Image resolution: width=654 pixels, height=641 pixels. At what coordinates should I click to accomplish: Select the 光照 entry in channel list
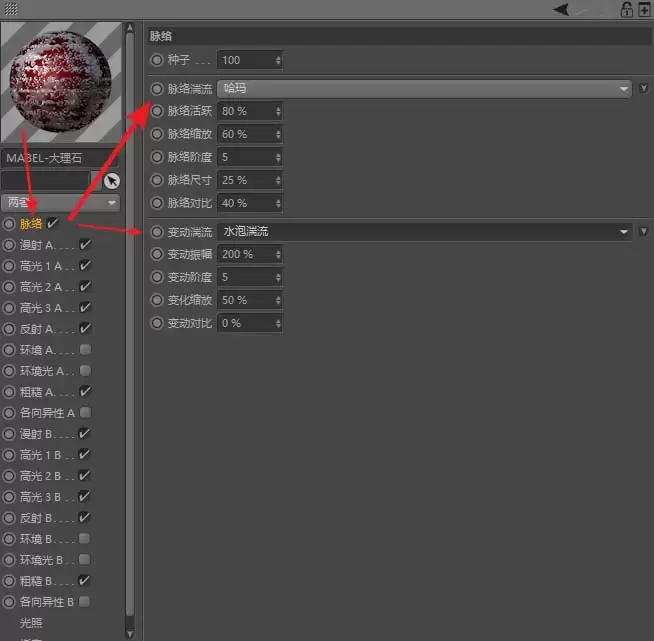click(x=31, y=622)
